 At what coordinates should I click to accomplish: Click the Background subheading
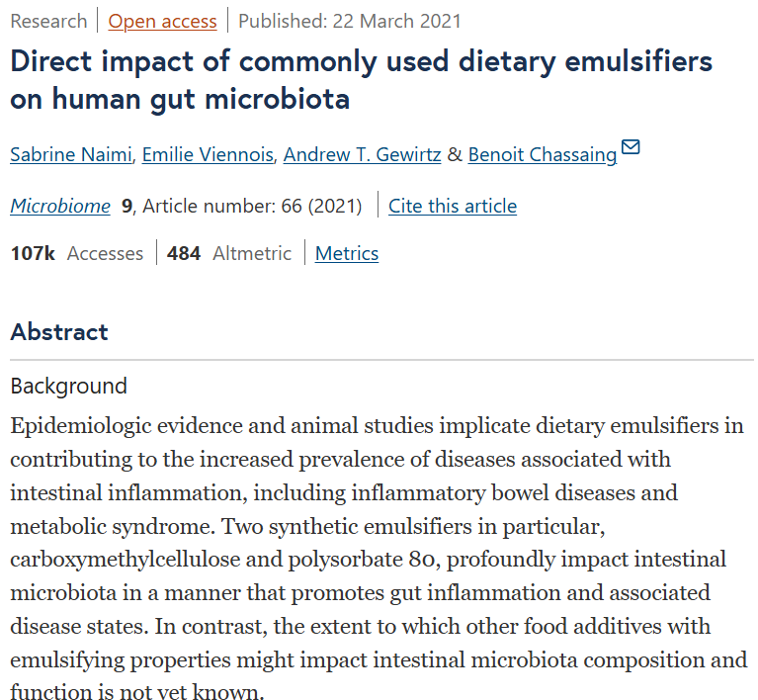click(x=68, y=386)
